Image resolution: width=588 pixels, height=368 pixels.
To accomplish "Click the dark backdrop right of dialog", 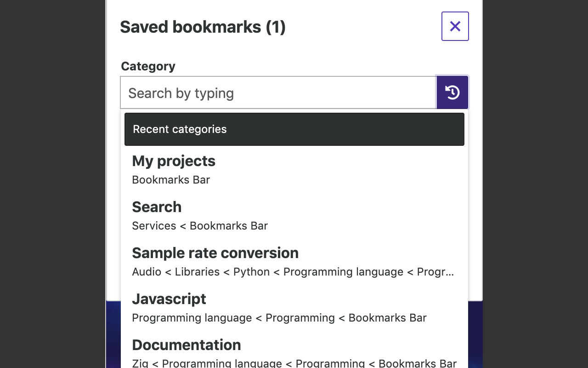I will pyautogui.click(x=535, y=184).
